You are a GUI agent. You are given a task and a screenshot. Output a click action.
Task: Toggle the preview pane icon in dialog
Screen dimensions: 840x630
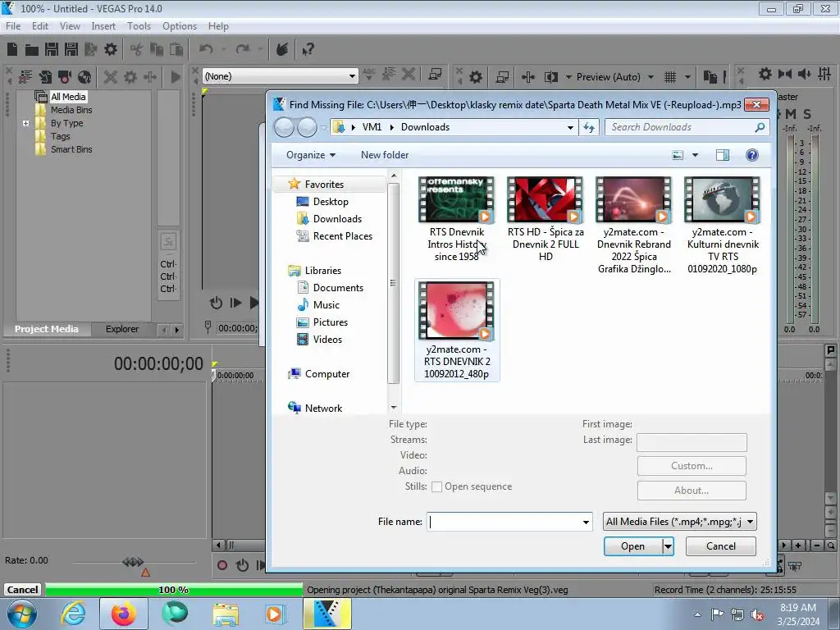[722, 155]
